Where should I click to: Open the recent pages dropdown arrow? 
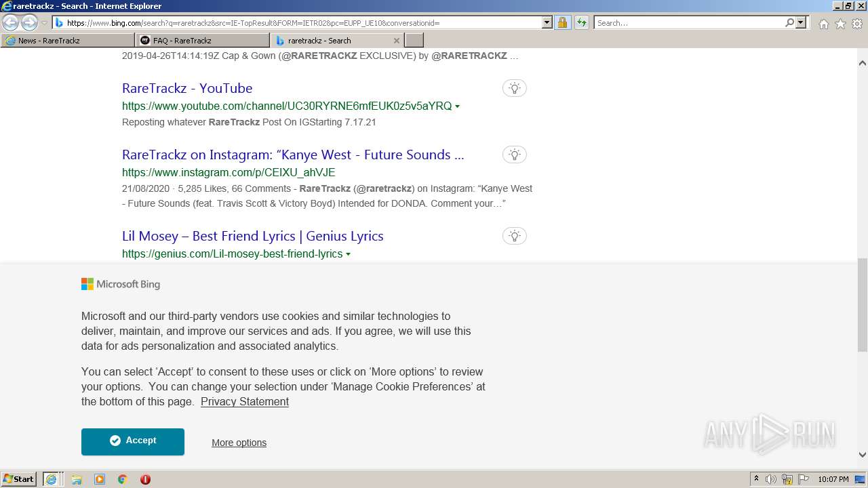44,23
